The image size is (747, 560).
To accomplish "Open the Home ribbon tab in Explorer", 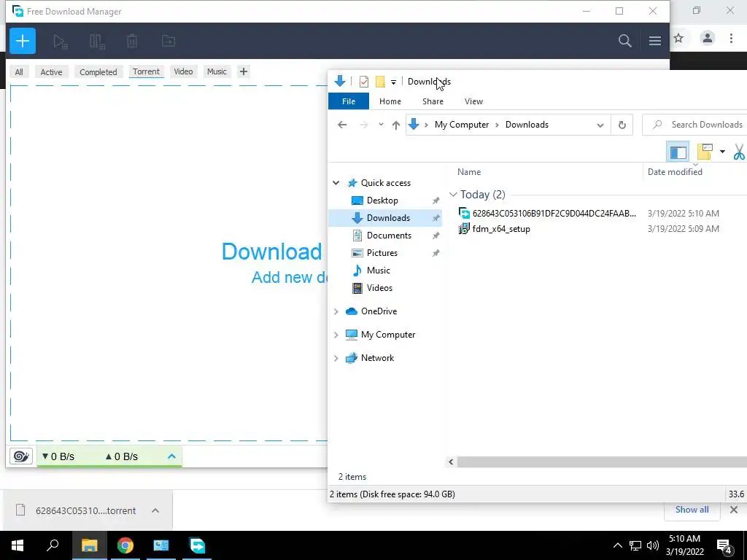I will pos(390,101).
